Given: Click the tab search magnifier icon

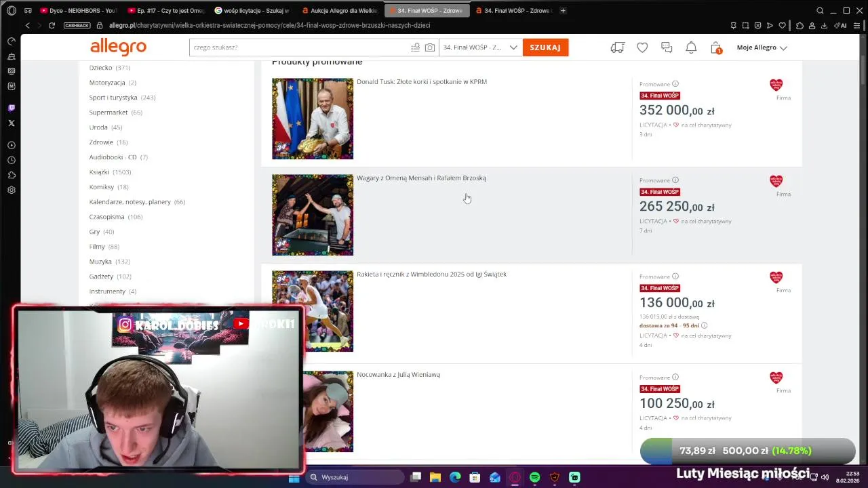Looking at the screenshot, I should coord(820,11).
